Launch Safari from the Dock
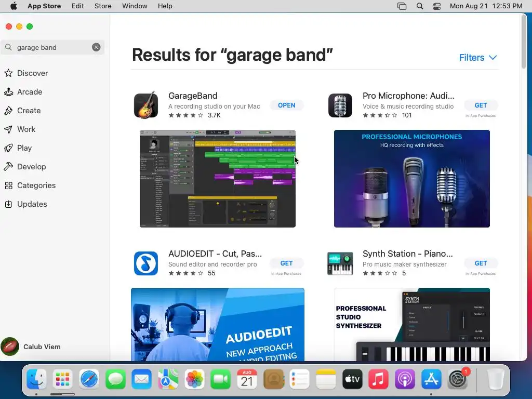The width and height of the screenshot is (532, 399). pyautogui.click(x=89, y=379)
